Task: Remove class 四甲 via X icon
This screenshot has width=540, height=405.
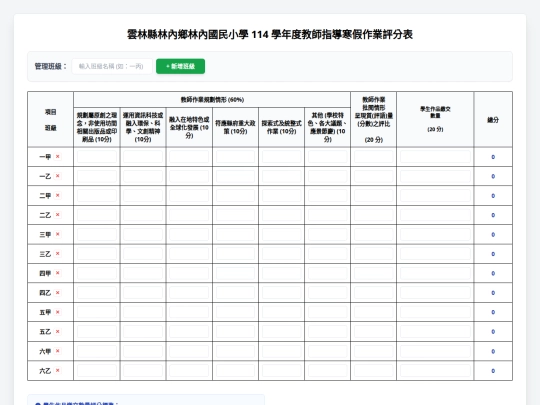Action: point(58,273)
